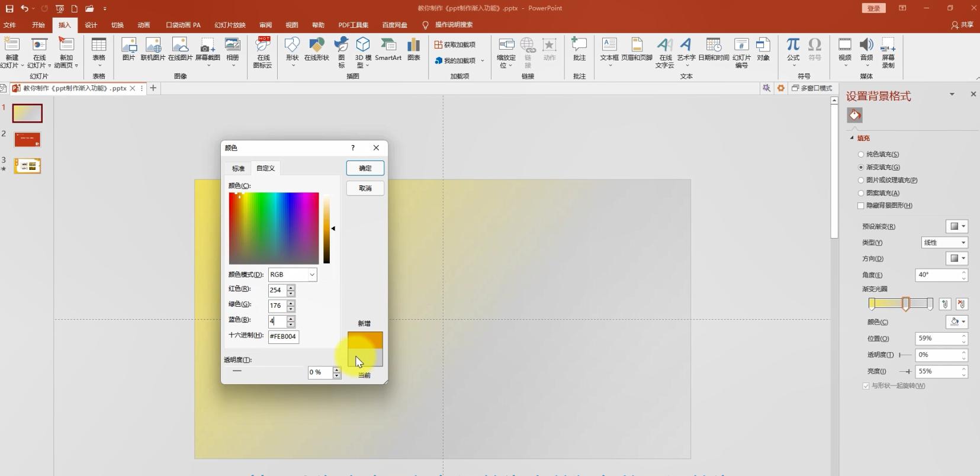Pick a color in the spectrum field
Screen dimensions: 980x476
tap(274, 228)
